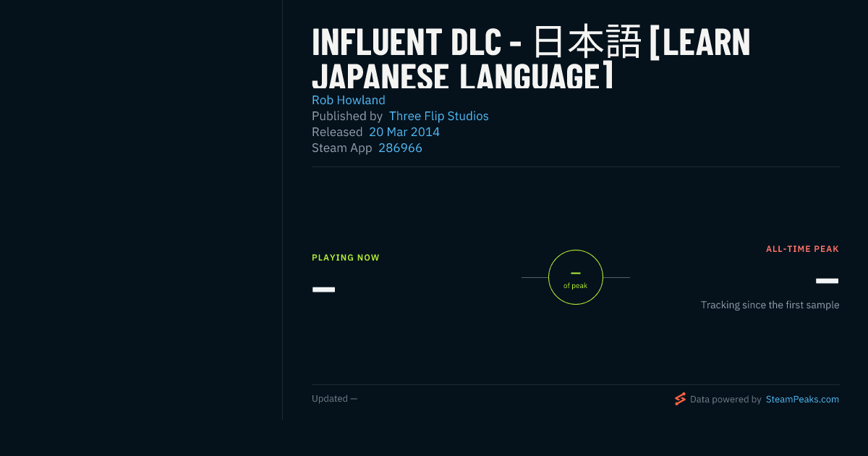
Task: Click the empty left sidebar panel
Action: (141, 210)
